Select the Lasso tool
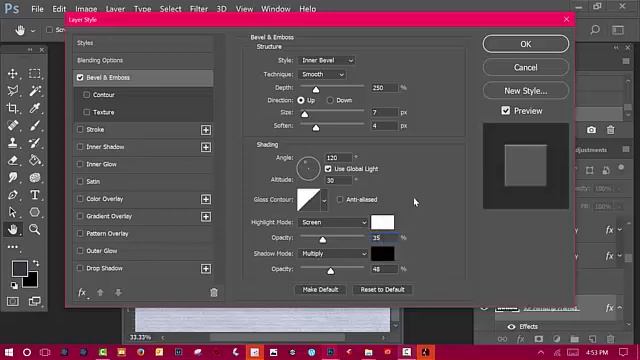This screenshot has width=640, height=360. point(13,91)
